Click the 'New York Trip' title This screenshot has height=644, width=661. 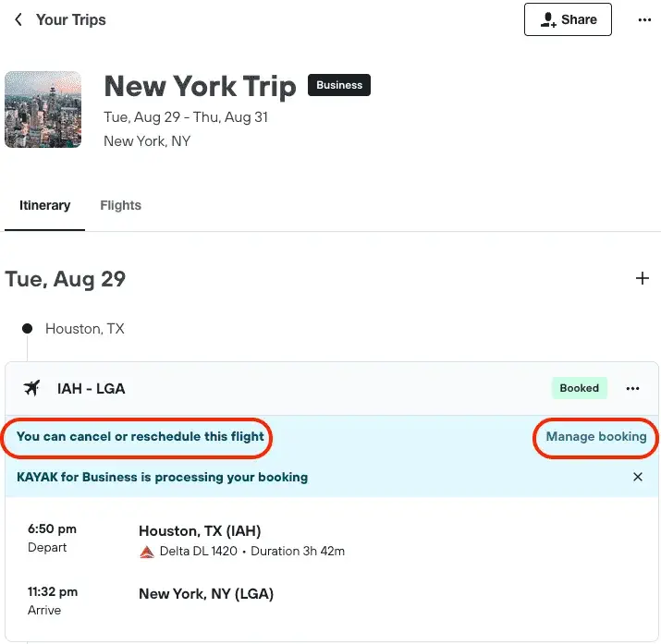200,86
